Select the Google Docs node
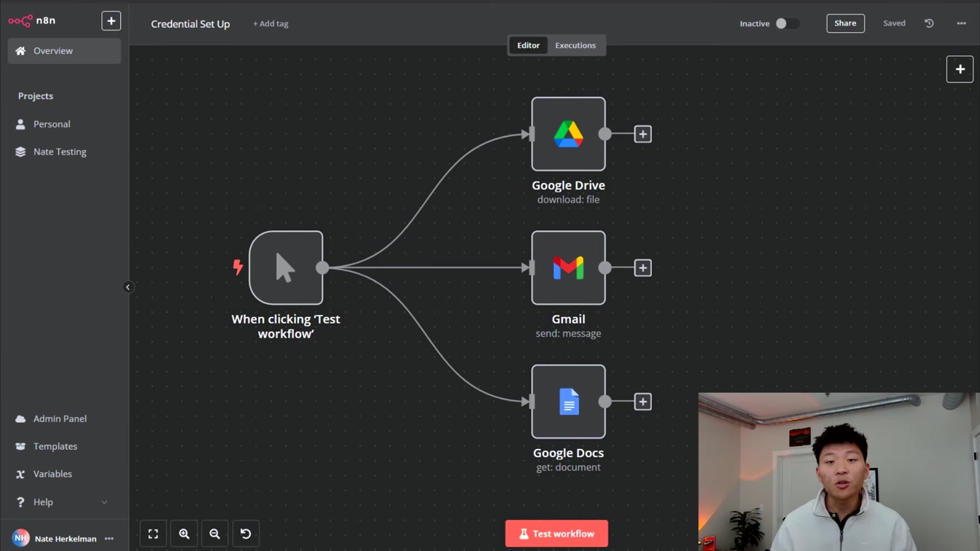Screen dimensions: 980x551 click(569, 402)
